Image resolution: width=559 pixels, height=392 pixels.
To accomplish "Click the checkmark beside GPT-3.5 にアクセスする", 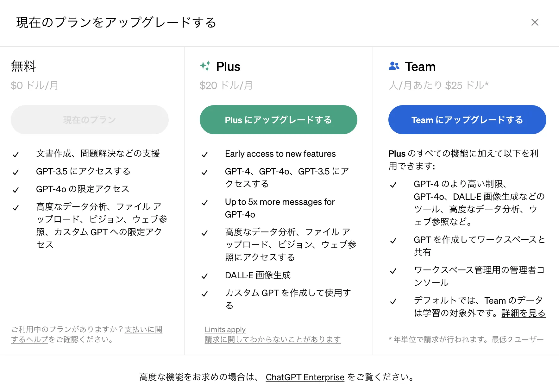I will click(16, 172).
